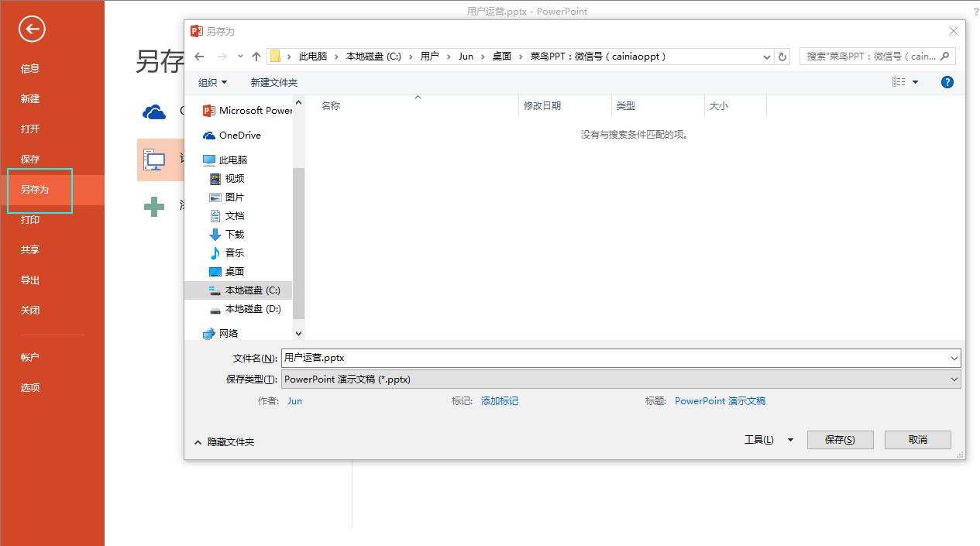Image resolution: width=980 pixels, height=546 pixels.
Task: Open the 组织 (Organize) dropdown
Action: [x=211, y=82]
